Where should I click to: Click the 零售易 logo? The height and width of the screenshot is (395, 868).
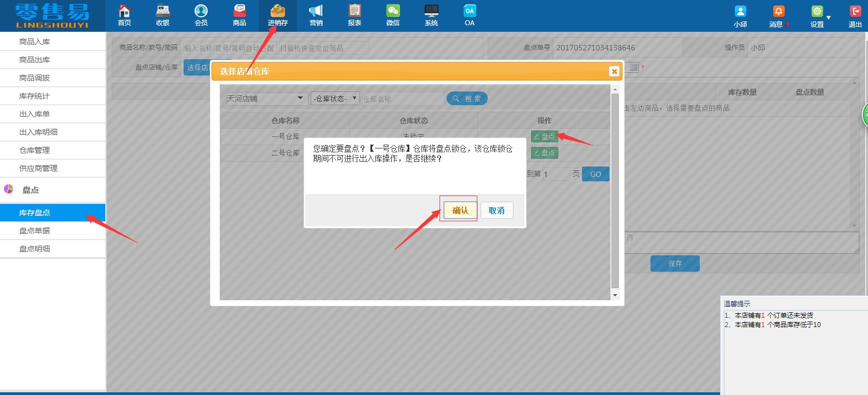53,15
